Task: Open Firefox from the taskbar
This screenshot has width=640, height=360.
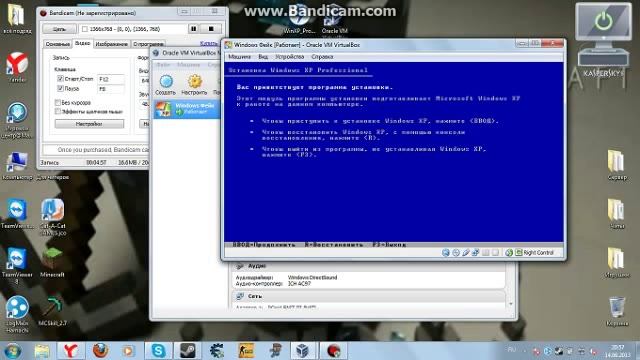Action: 100,351
